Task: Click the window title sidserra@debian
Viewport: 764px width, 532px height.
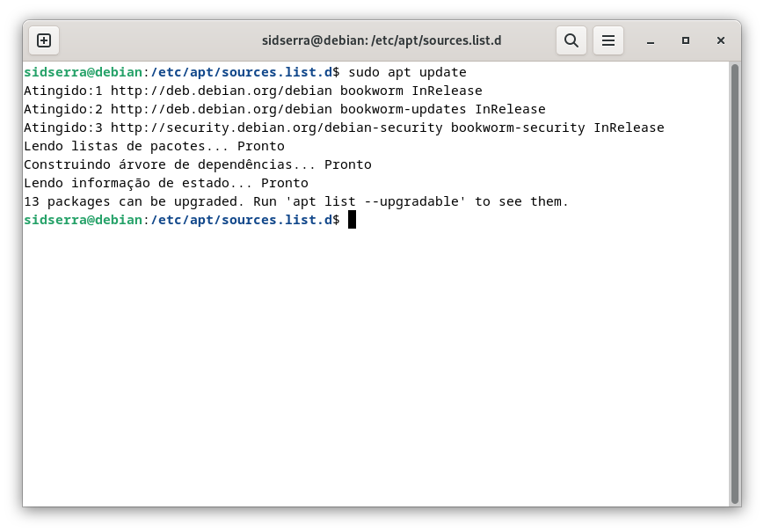Action: coord(382,40)
